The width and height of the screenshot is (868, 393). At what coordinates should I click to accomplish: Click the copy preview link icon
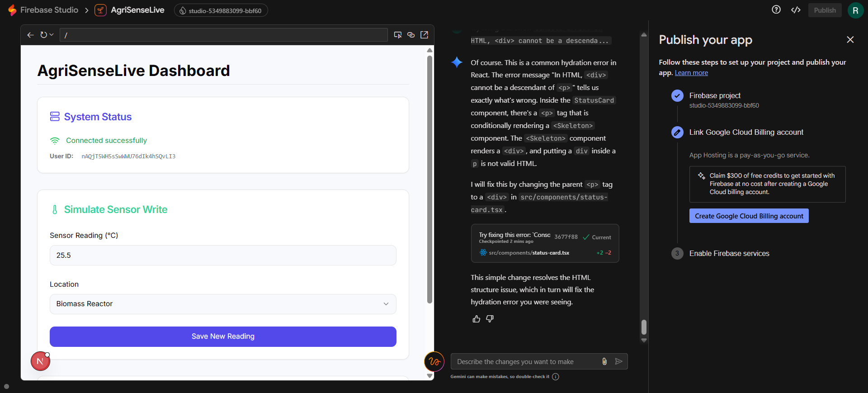411,35
